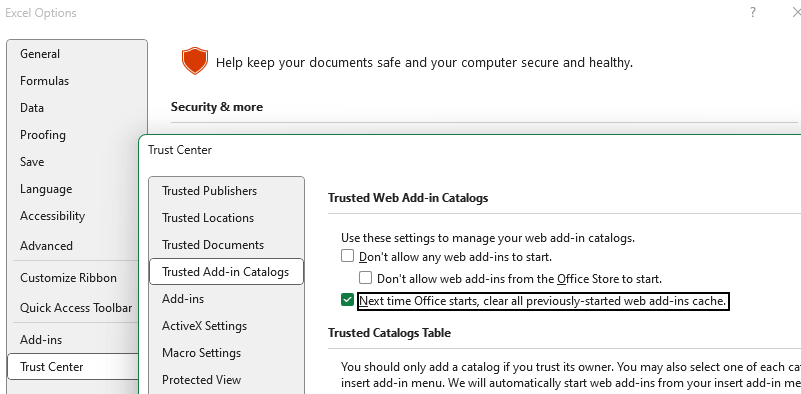Click the Help question mark icon

(x=752, y=13)
